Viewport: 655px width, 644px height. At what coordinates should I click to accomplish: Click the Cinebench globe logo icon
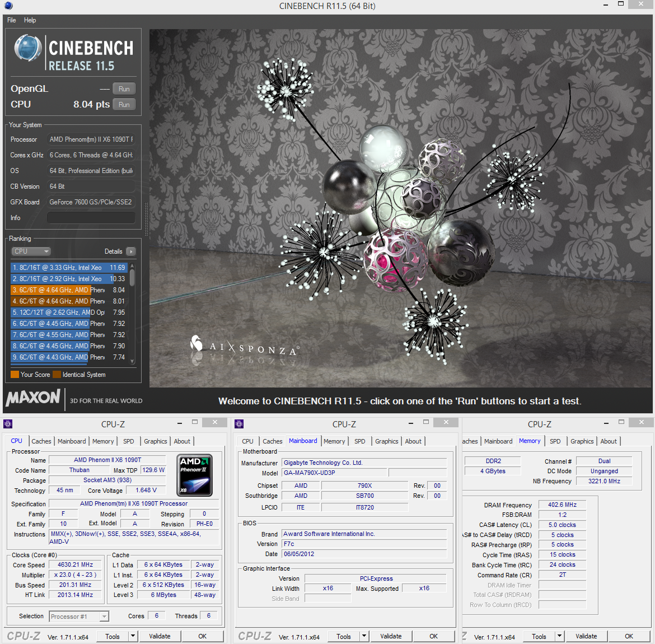point(28,49)
